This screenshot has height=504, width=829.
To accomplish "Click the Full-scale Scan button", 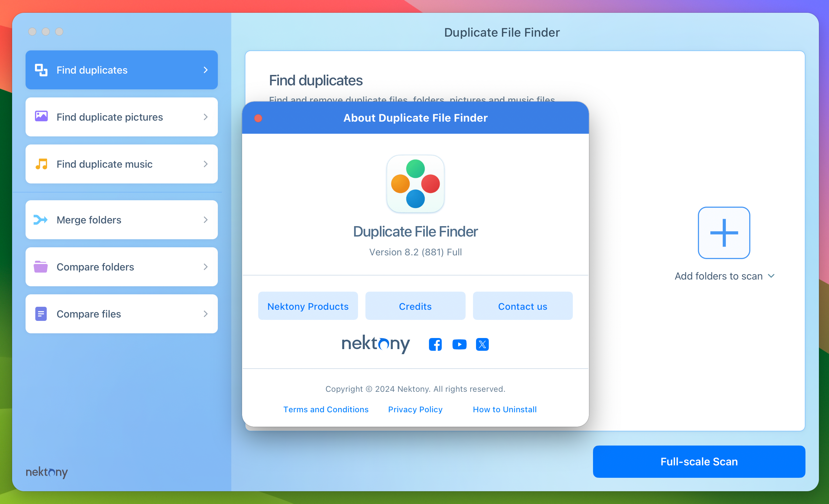I will tap(699, 461).
